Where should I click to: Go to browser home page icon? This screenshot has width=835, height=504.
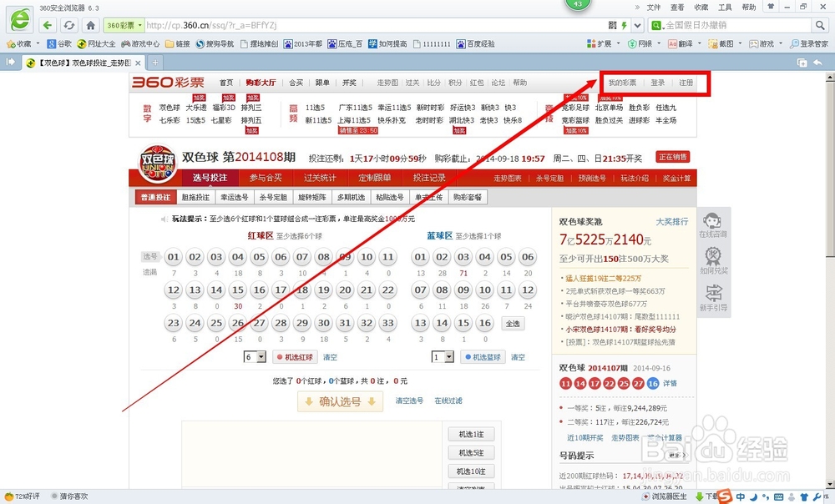tap(90, 25)
